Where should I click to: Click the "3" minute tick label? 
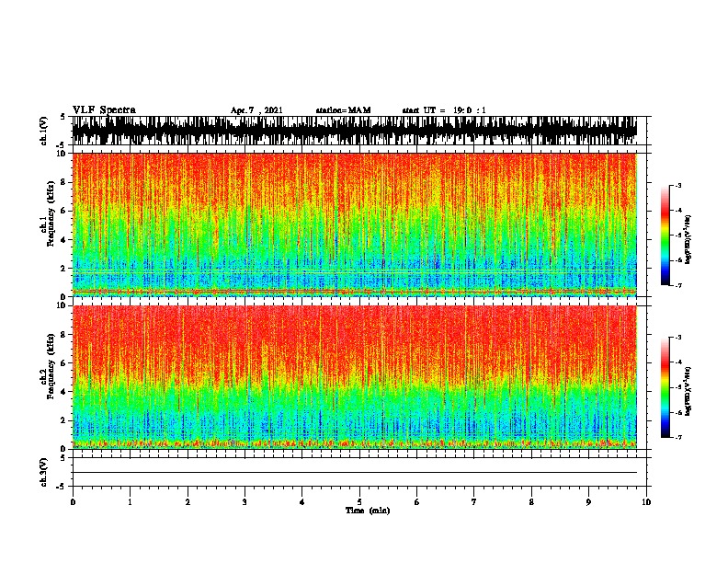click(245, 502)
